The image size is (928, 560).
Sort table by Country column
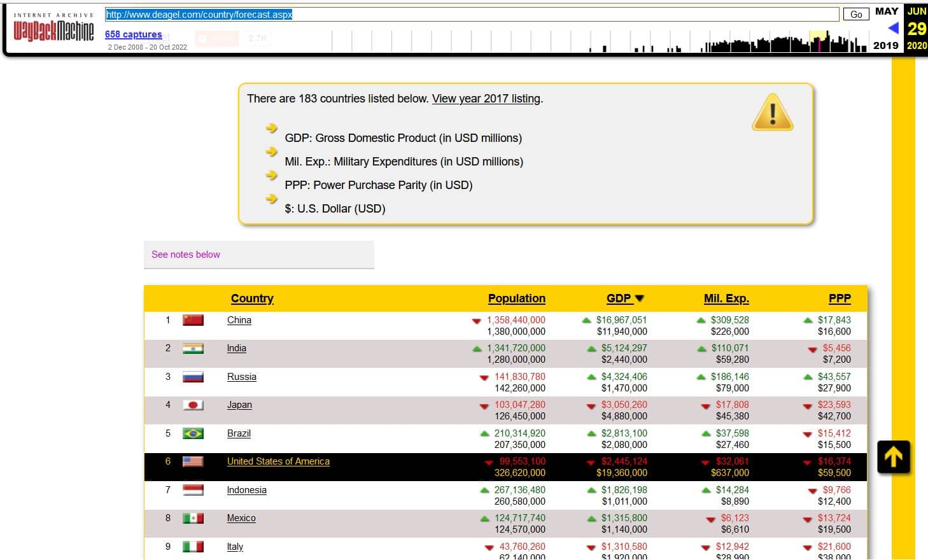coord(252,298)
